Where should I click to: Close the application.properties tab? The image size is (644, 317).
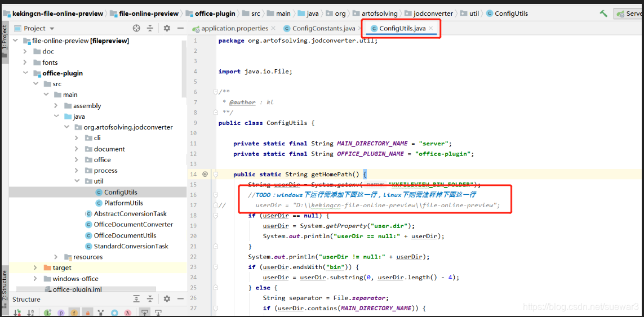[273, 28]
